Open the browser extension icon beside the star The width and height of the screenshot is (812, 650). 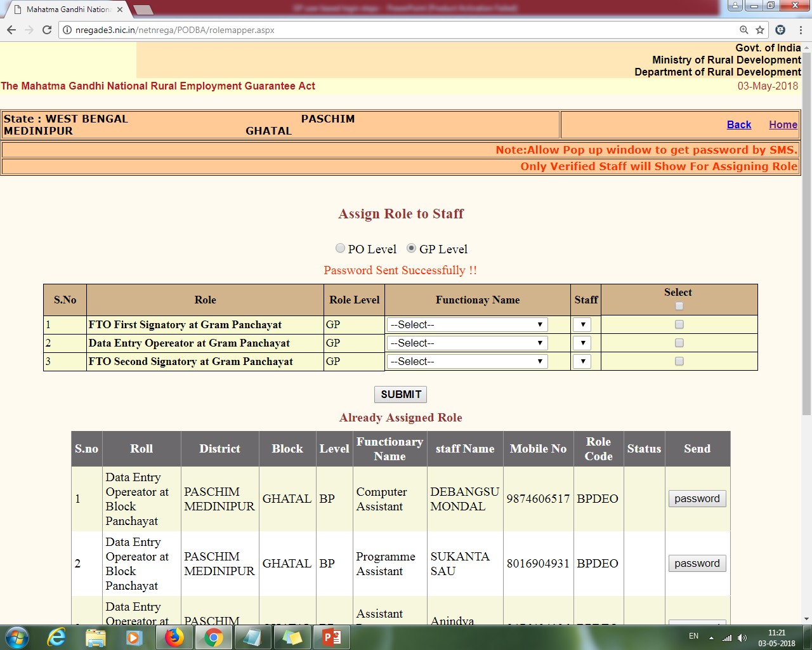780,30
